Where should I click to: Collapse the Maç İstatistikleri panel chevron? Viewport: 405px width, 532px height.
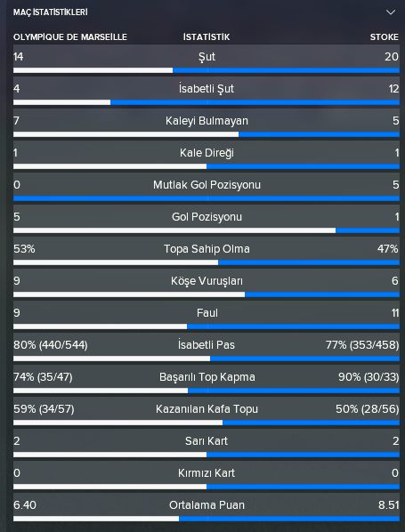391,12
